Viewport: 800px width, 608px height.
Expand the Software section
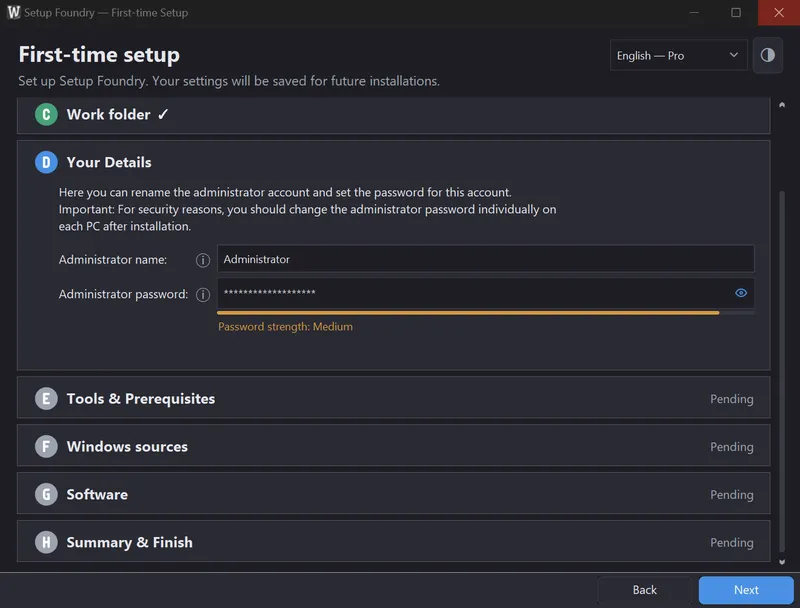point(393,494)
